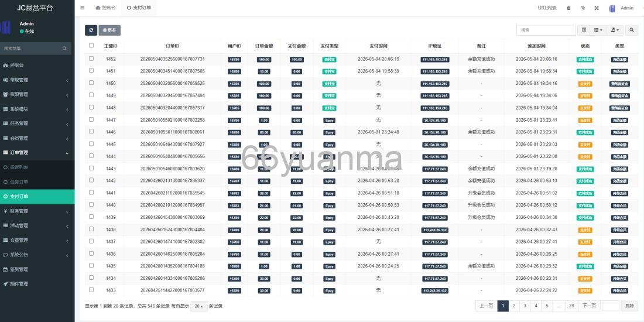This screenshot has width=644, height=322.
Task: Go to page 28
Action: click(x=571, y=306)
